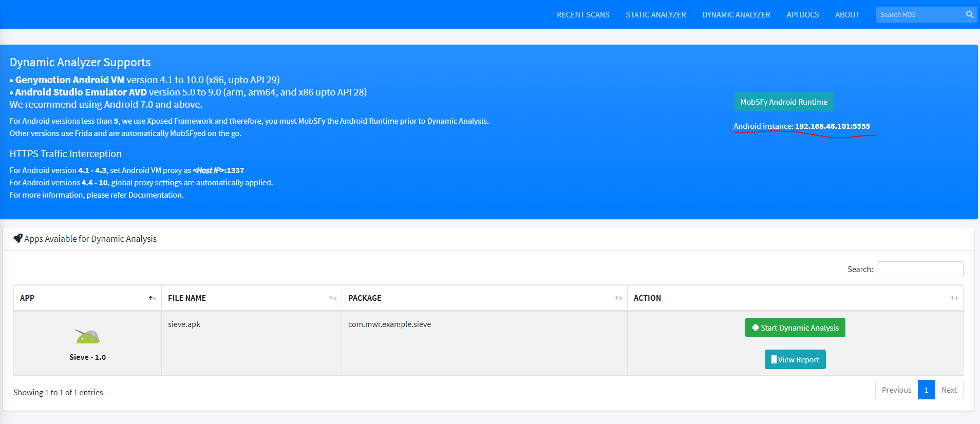Go to Previous page of table

coord(896,390)
